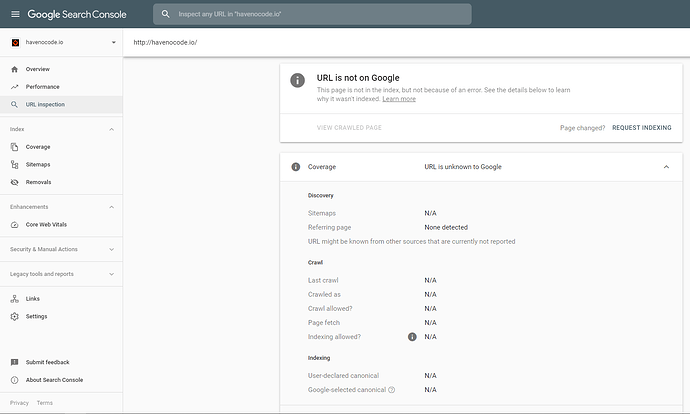Open the havenocode.io property dropdown
The image size is (690, 414).
pyautogui.click(x=114, y=42)
